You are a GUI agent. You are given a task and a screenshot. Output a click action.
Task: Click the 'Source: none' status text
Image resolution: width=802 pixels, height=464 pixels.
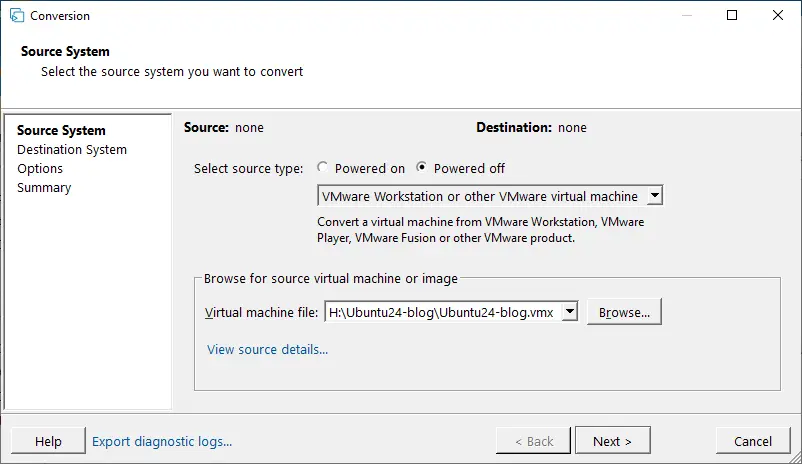point(224,127)
